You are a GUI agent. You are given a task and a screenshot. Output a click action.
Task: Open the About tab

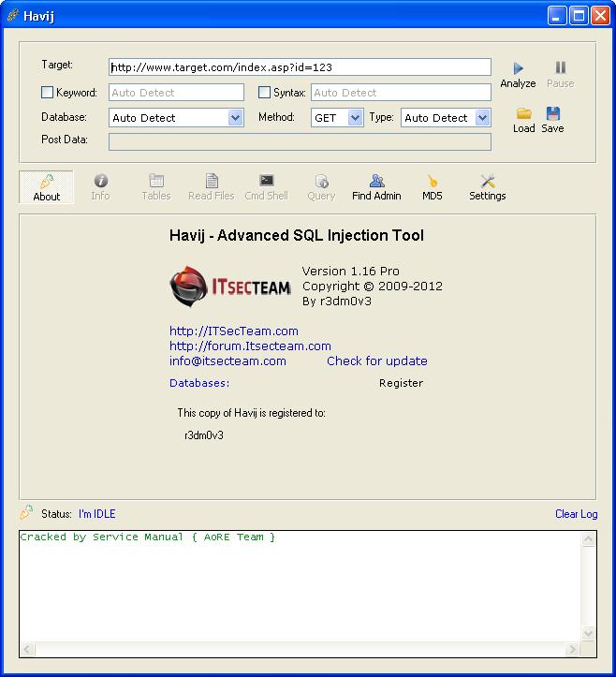point(46,187)
